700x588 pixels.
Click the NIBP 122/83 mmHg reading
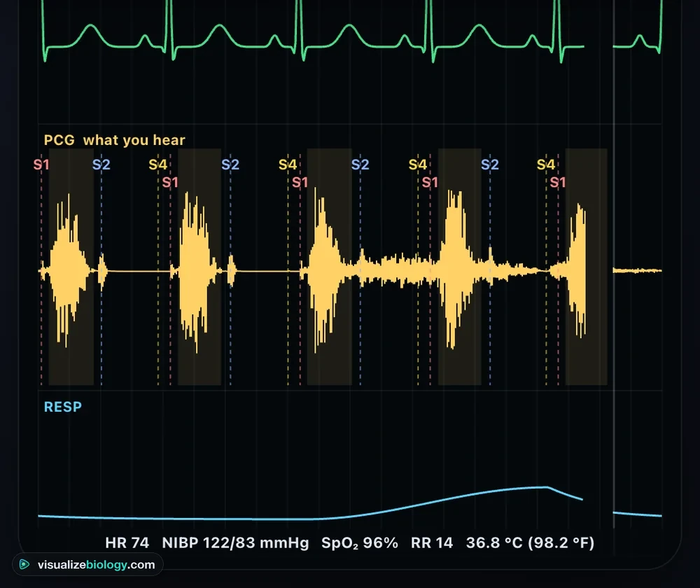coord(235,543)
